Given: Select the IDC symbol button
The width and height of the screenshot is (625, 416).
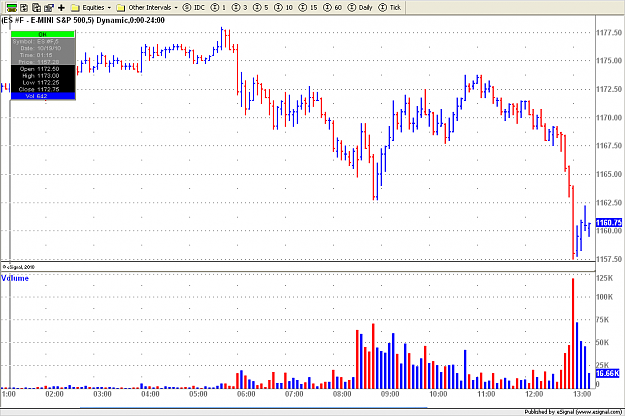Looking at the screenshot, I should [193, 7].
